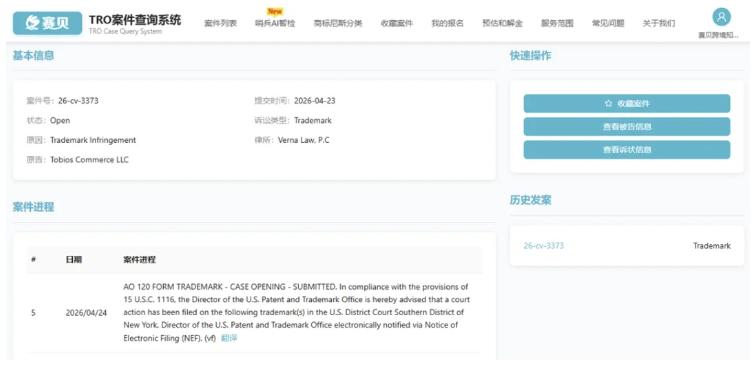Click the 查看诉状信息 button

pos(627,150)
